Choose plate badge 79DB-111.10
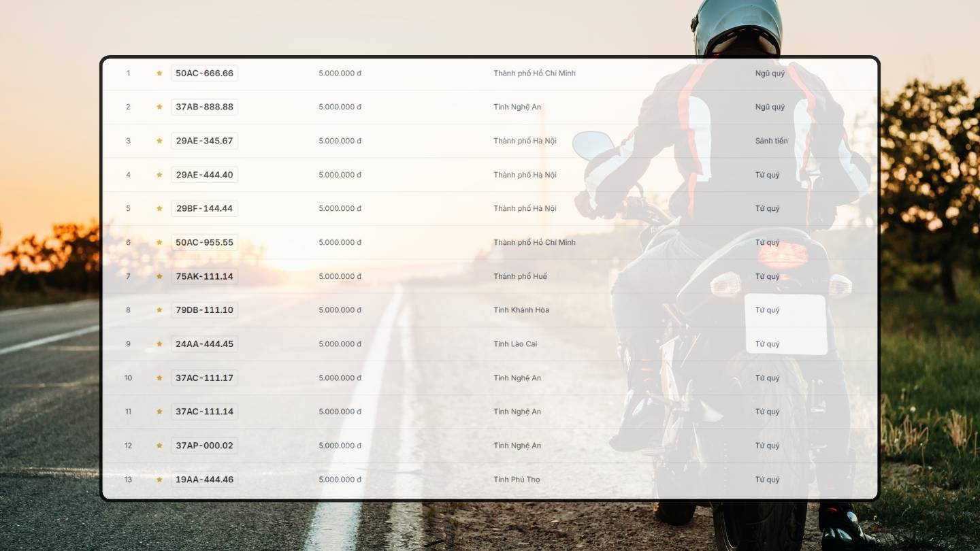 204,310
